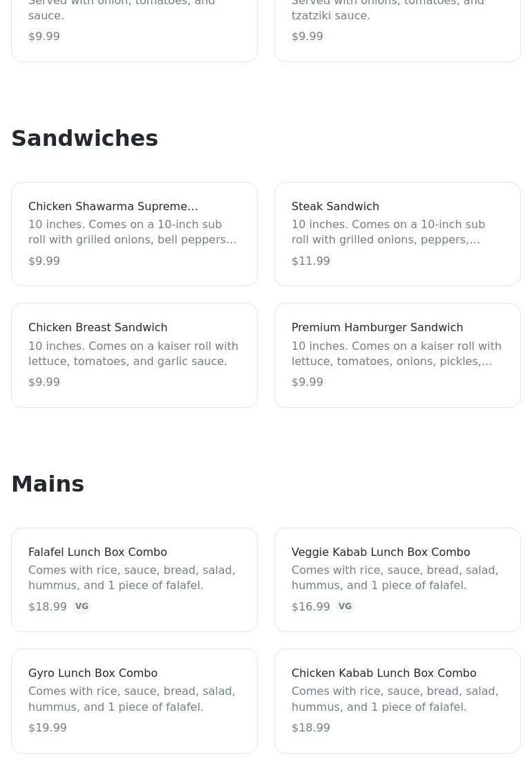The height and width of the screenshot is (764, 532).
Task: Click the Mains section heading
Action: click(48, 484)
